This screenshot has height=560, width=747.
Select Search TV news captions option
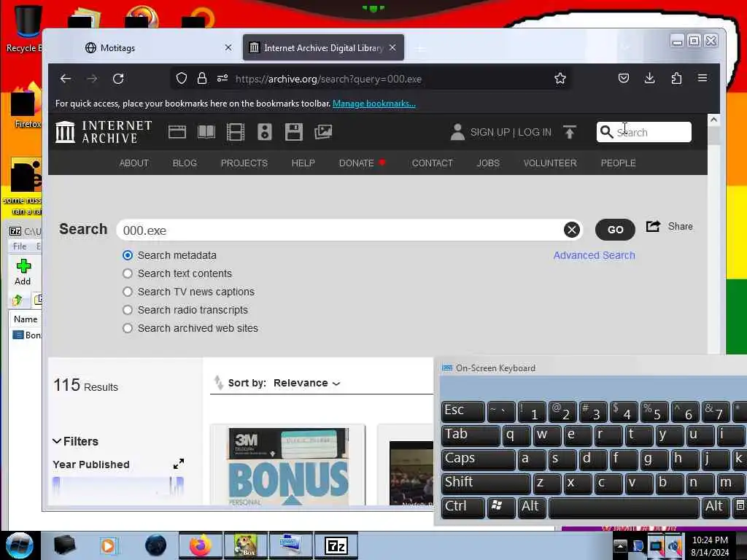click(x=127, y=292)
